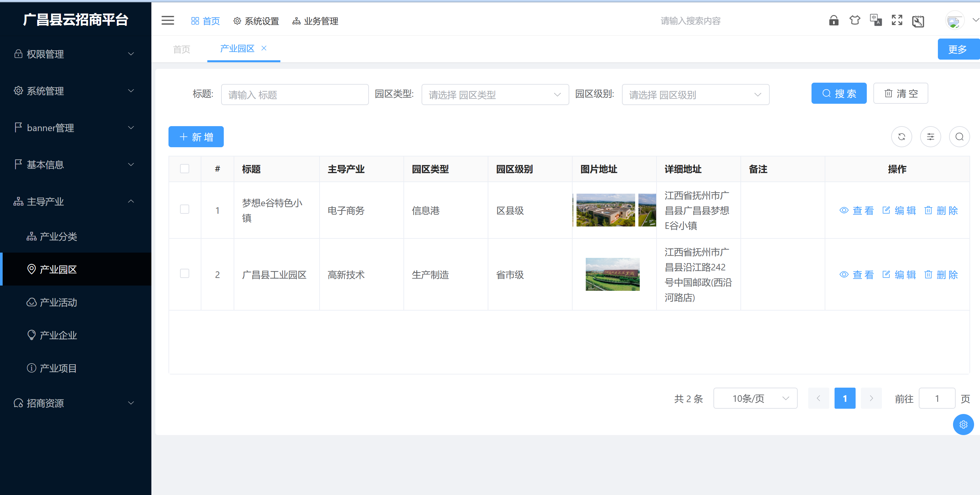Expand 权限管理 menu
Viewport: 980px width, 495px height.
coord(76,54)
